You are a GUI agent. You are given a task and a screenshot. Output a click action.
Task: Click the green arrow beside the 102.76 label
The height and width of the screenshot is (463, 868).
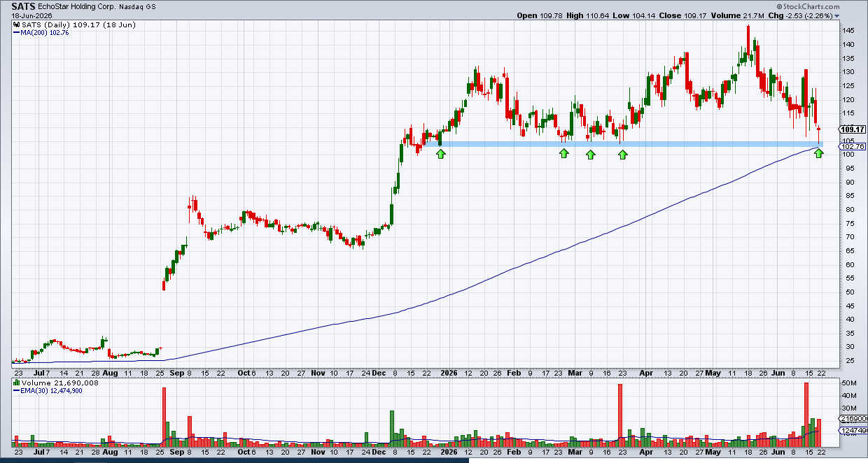point(819,153)
